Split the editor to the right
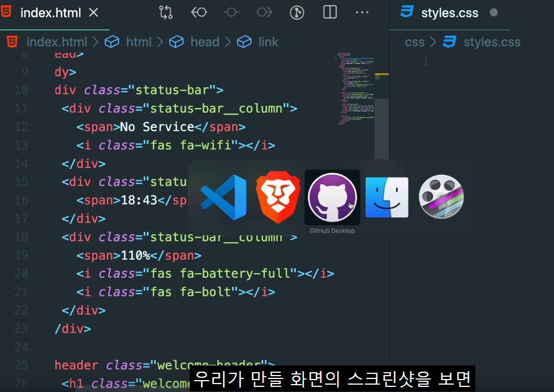The image size is (554, 392). [330, 12]
